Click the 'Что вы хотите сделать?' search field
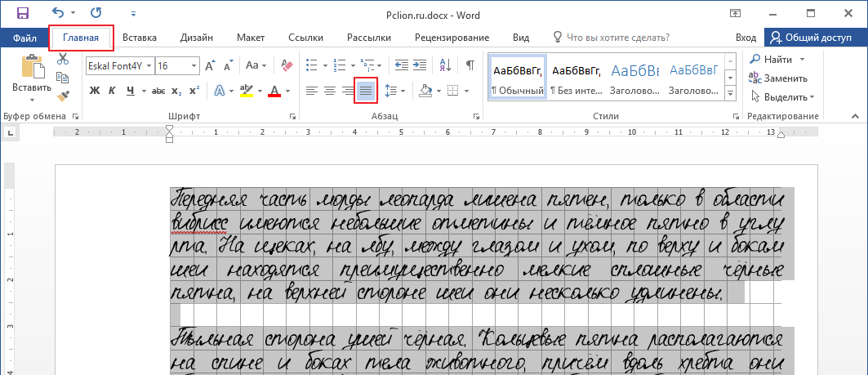The image size is (868, 375). click(x=617, y=38)
